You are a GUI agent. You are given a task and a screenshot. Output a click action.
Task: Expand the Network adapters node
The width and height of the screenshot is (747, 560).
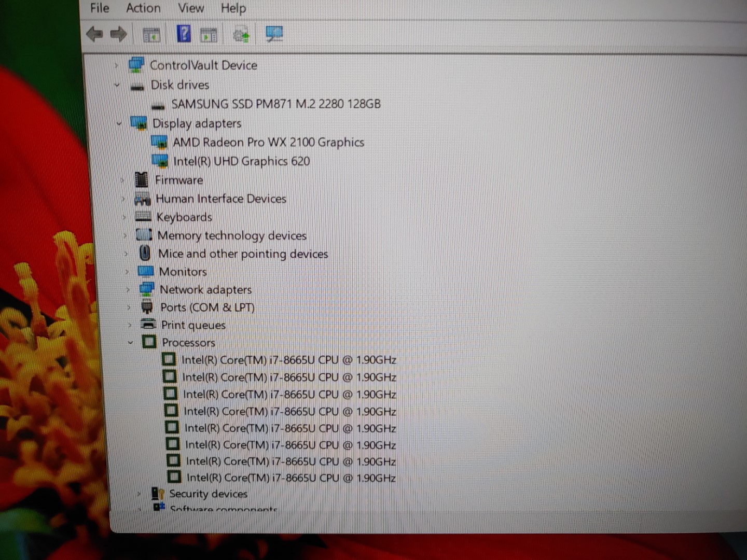pyautogui.click(x=128, y=290)
